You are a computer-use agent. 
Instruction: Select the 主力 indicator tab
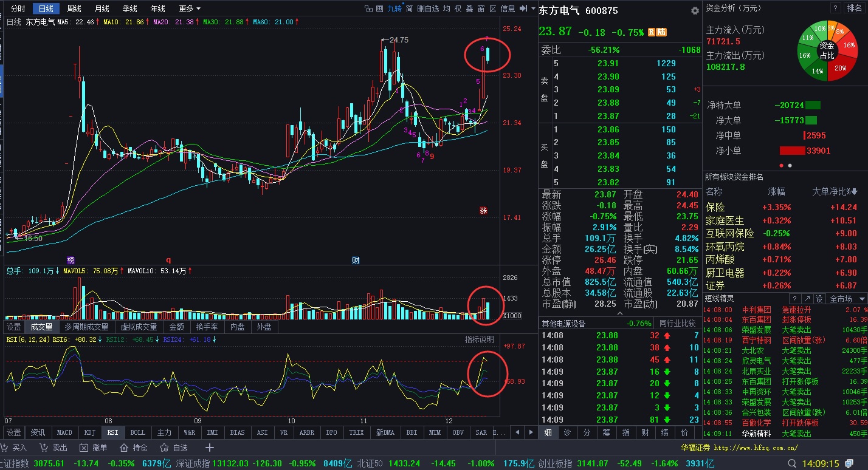pyautogui.click(x=164, y=432)
